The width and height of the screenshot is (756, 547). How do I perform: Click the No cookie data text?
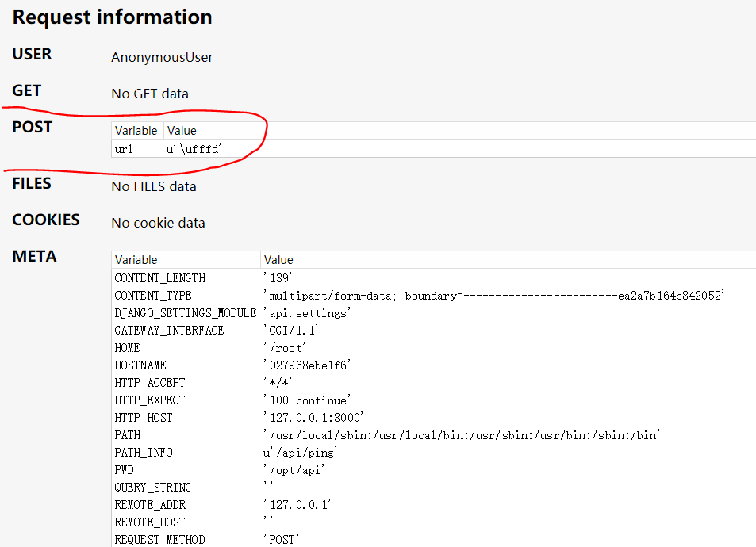[158, 223]
